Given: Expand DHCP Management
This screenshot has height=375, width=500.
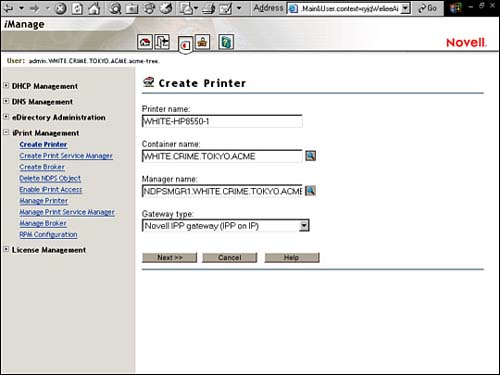Looking at the screenshot, I should (6, 86).
